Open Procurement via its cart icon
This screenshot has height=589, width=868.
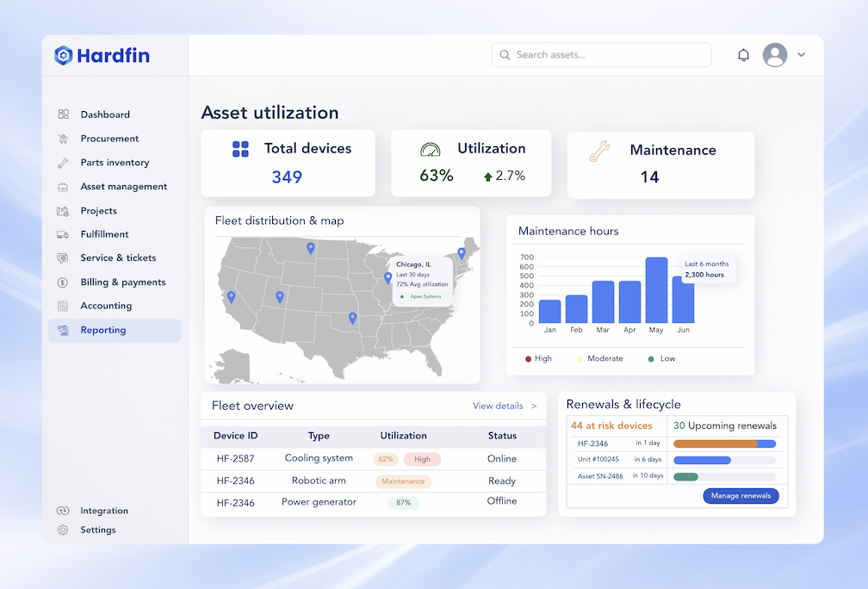63,139
